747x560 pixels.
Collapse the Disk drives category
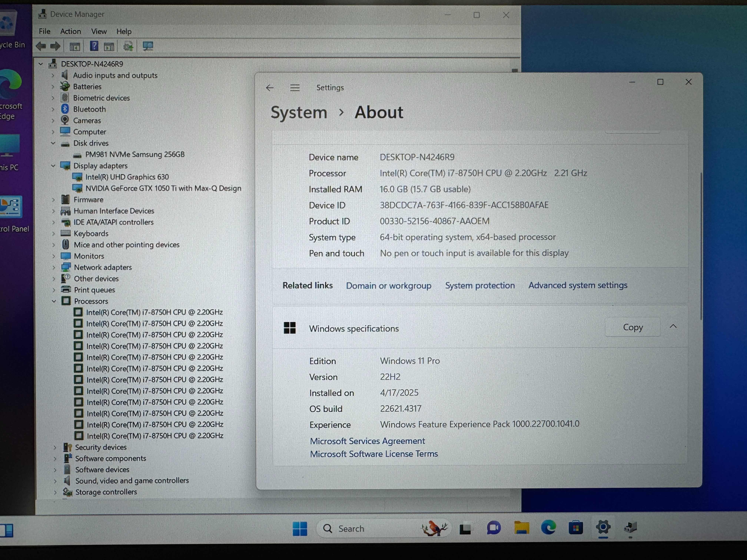point(53,143)
